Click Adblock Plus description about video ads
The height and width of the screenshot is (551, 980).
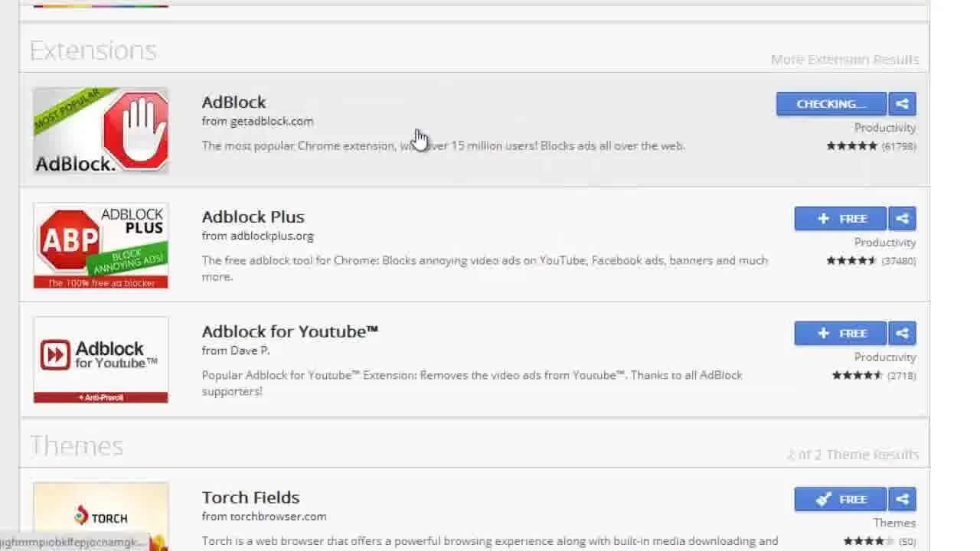(x=485, y=269)
